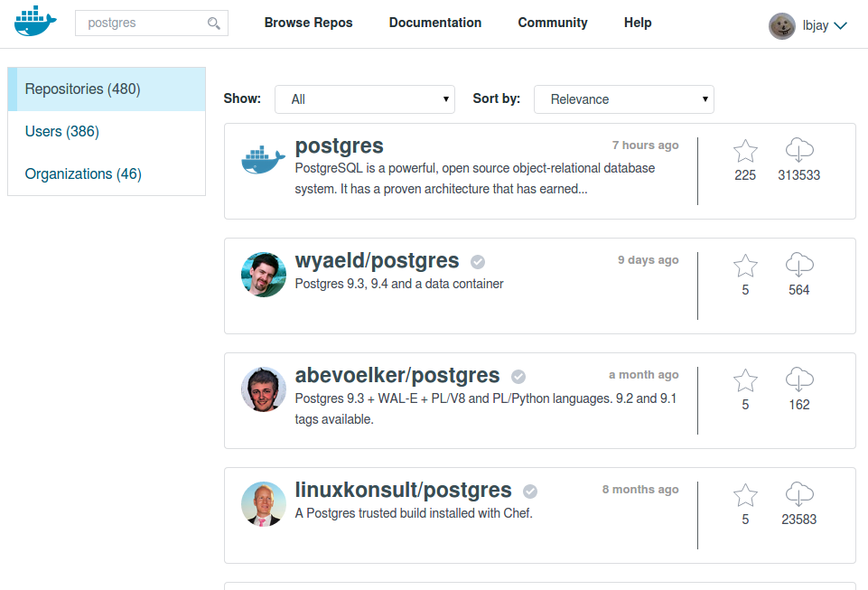This screenshot has width=868, height=590.
Task: Open the official postgres repository title
Action: click(x=339, y=145)
